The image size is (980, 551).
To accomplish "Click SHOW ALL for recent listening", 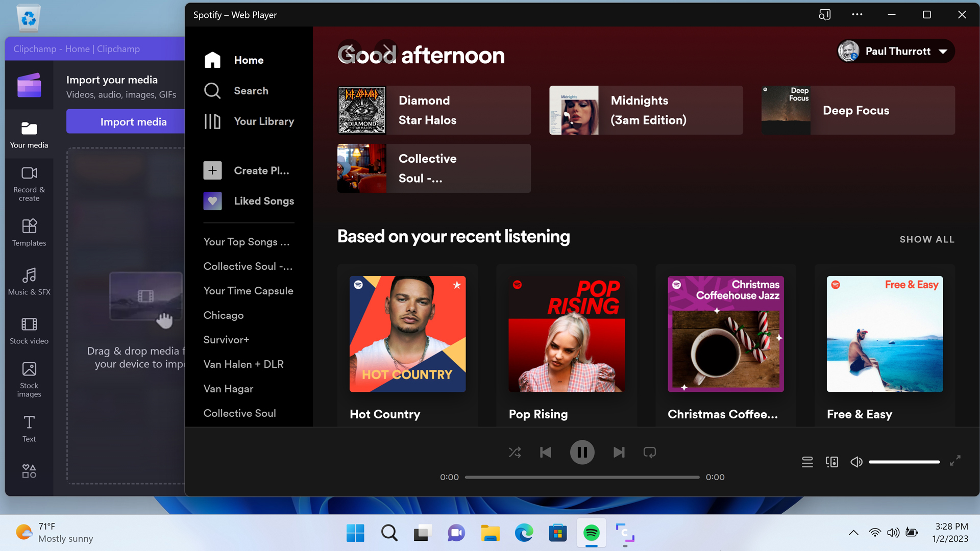I will click(926, 239).
